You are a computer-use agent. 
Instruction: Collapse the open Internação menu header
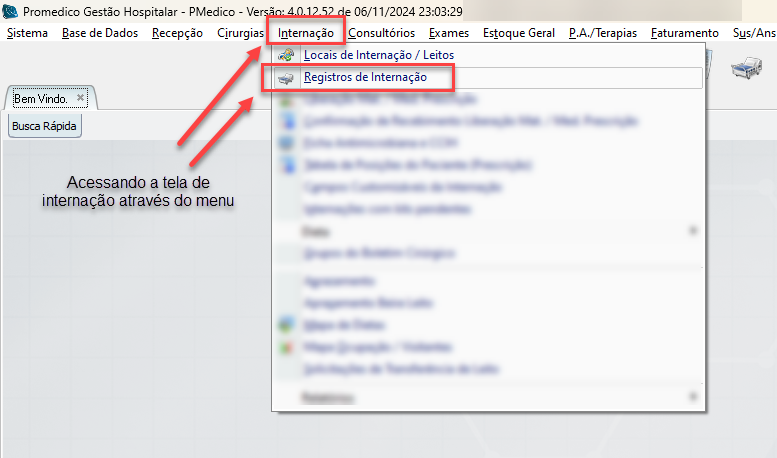pos(306,33)
